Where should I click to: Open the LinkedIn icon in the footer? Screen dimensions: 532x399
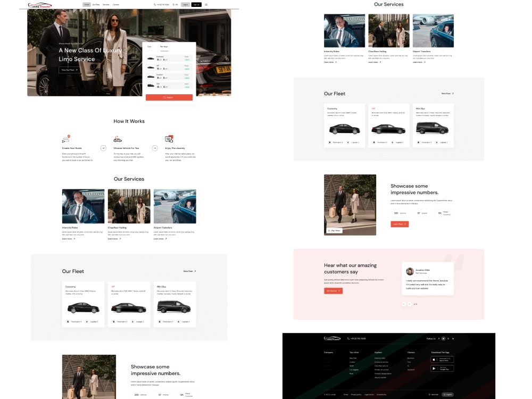point(453,338)
